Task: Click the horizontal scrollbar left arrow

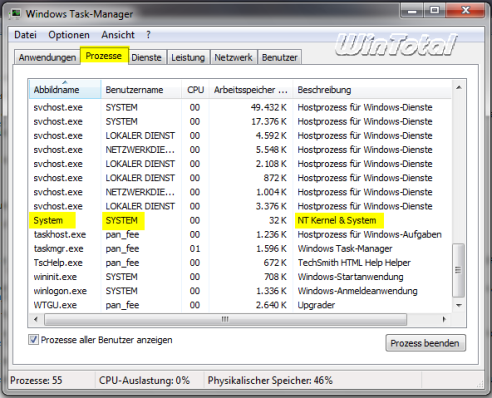Action: pos(36,319)
